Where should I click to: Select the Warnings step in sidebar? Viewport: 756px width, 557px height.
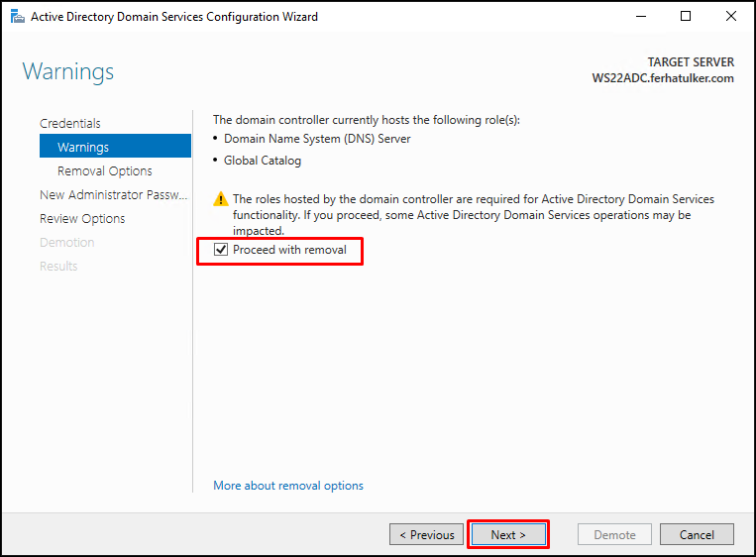tap(115, 147)
